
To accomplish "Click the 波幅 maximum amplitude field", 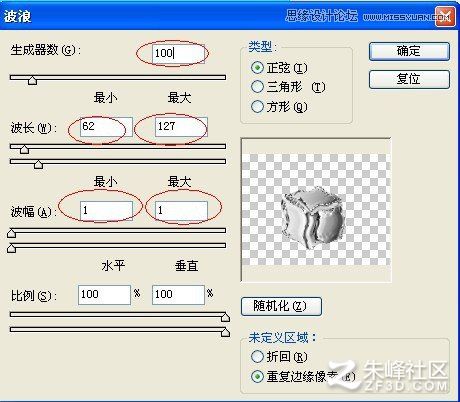I will coord(181,211).
